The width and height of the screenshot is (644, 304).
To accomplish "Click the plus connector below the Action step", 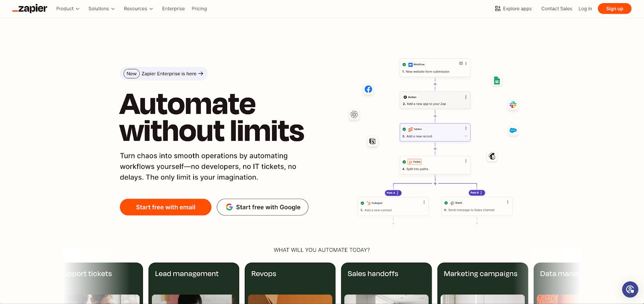I will click(435, 116).
